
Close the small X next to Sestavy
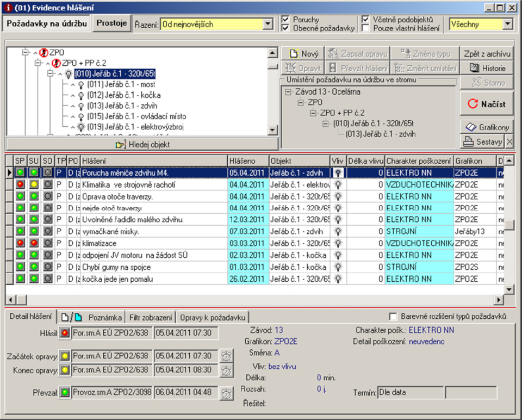click(x=509, y=142)
